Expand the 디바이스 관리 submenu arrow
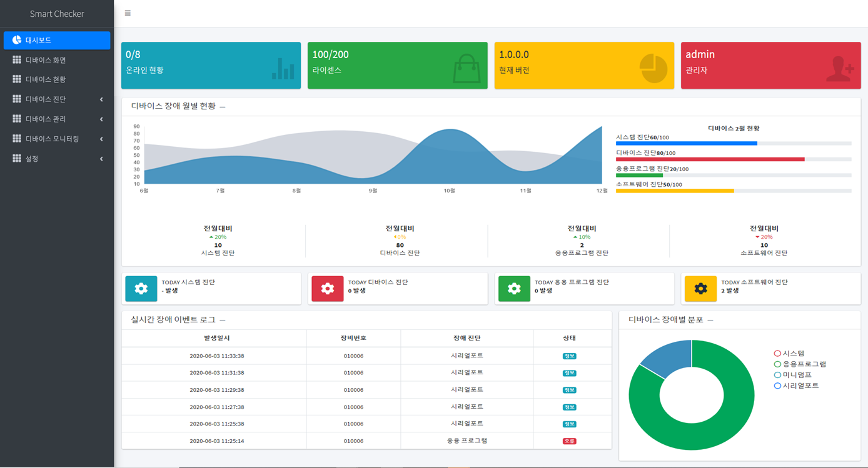Screen dimensions: 868x468 (101, 119)
